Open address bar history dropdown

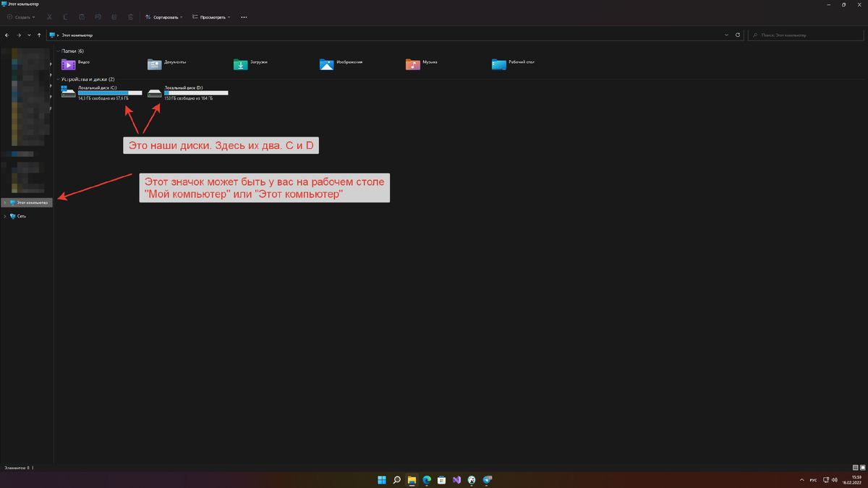point(726,35)
